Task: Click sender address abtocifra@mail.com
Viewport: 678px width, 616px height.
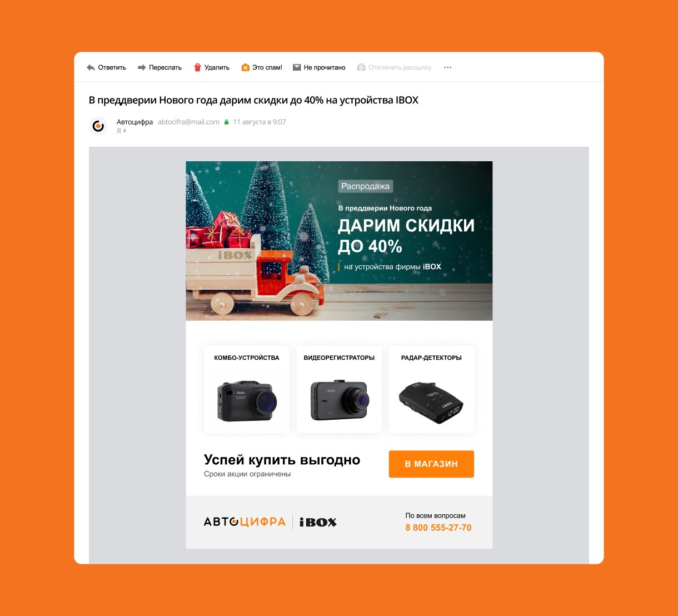Action: click(x=188, y=122)
